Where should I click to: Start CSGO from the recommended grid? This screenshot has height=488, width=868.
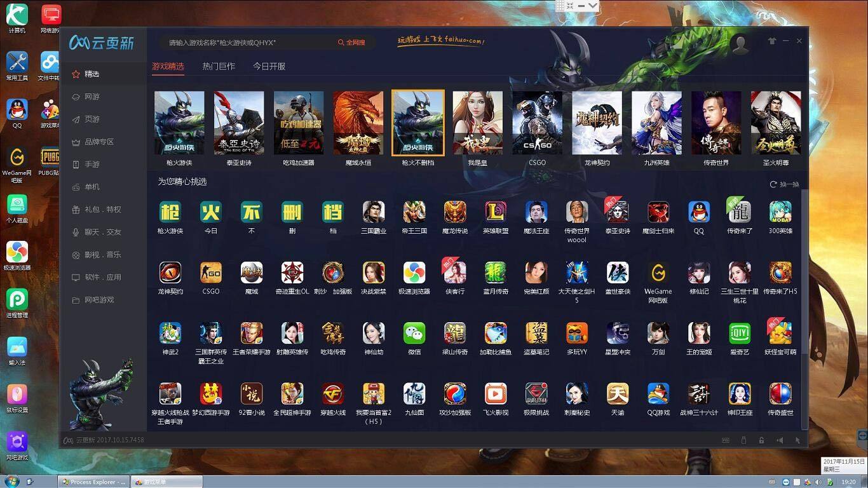point(211,272)
